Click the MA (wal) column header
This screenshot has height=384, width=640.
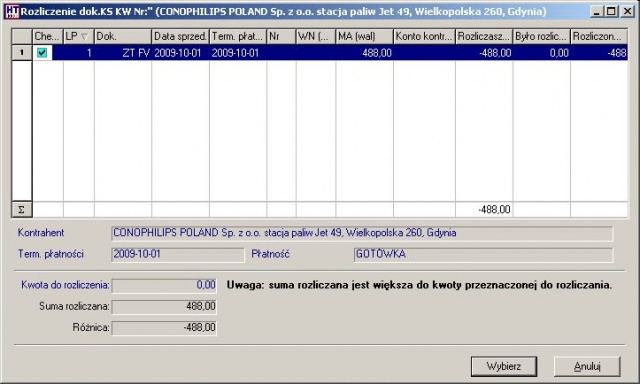[364, 37]
